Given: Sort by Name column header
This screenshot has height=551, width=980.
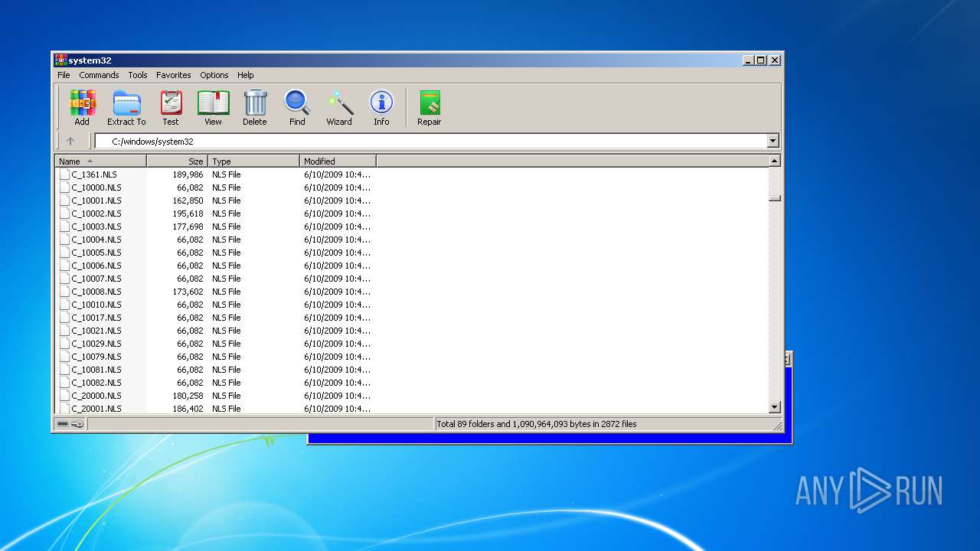Looking at the screenshot, I should (100, 161).
